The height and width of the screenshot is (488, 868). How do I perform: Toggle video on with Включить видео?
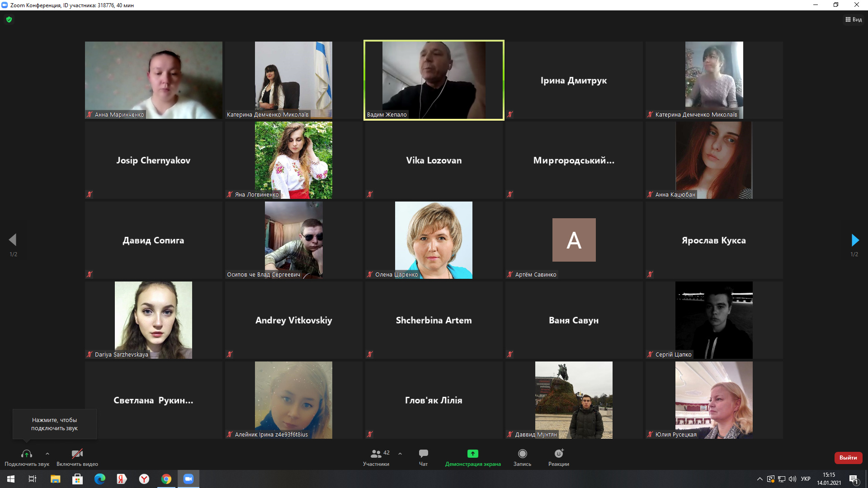pyautogui.click(x=77, y=454)
